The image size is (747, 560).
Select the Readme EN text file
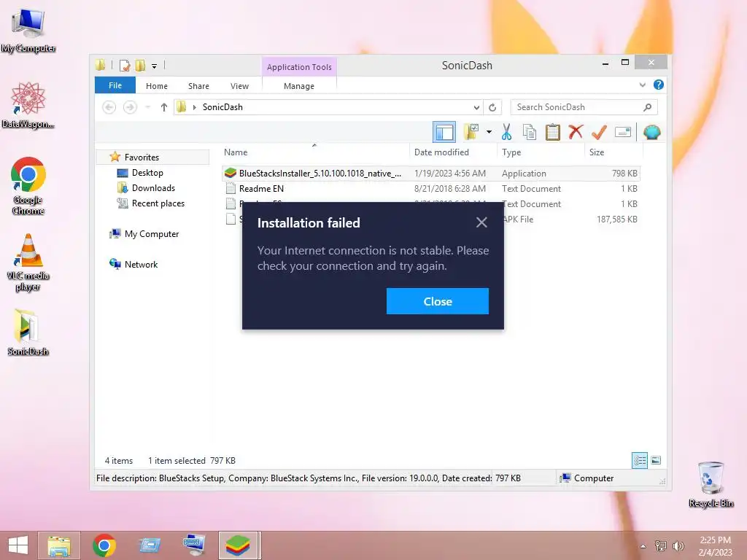430,189
